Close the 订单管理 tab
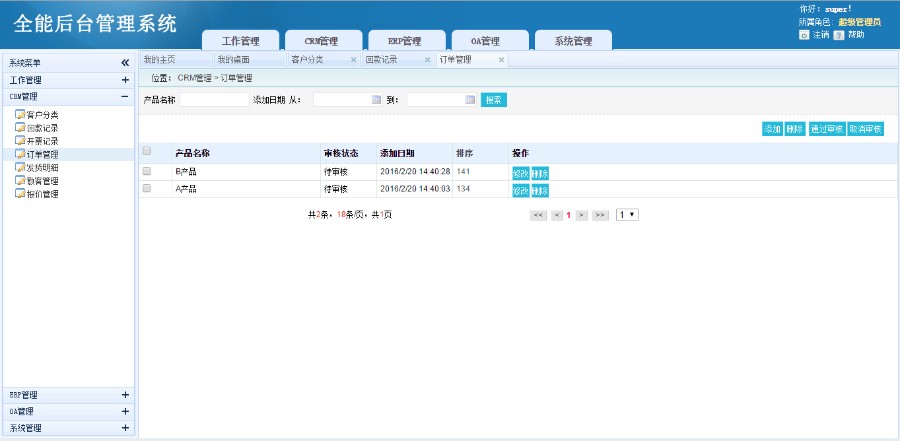Viewport: 900px width, 441px height. 501,60
